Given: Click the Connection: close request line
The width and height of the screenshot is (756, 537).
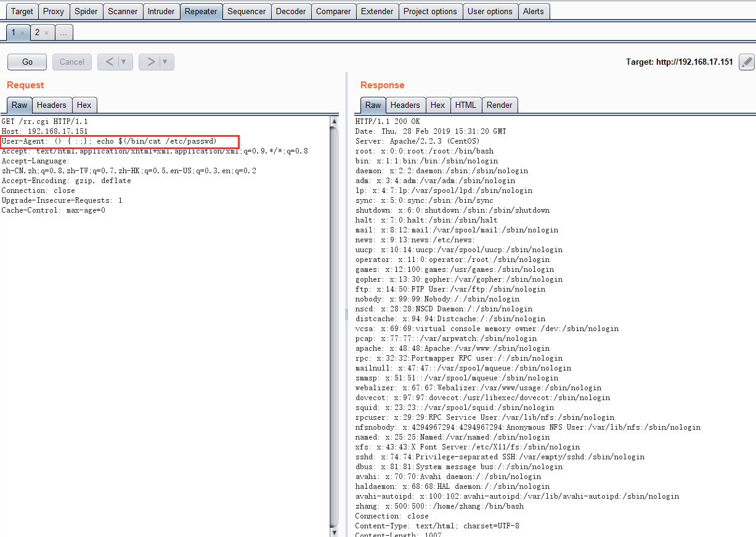Looking at the screenshot, I should pyautogui.click(x=38, y=191).
